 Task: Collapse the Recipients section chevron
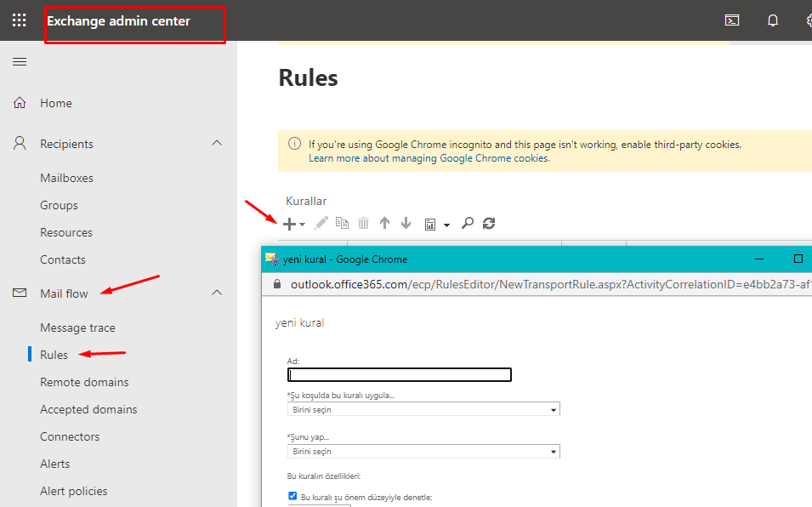(217, 143)
